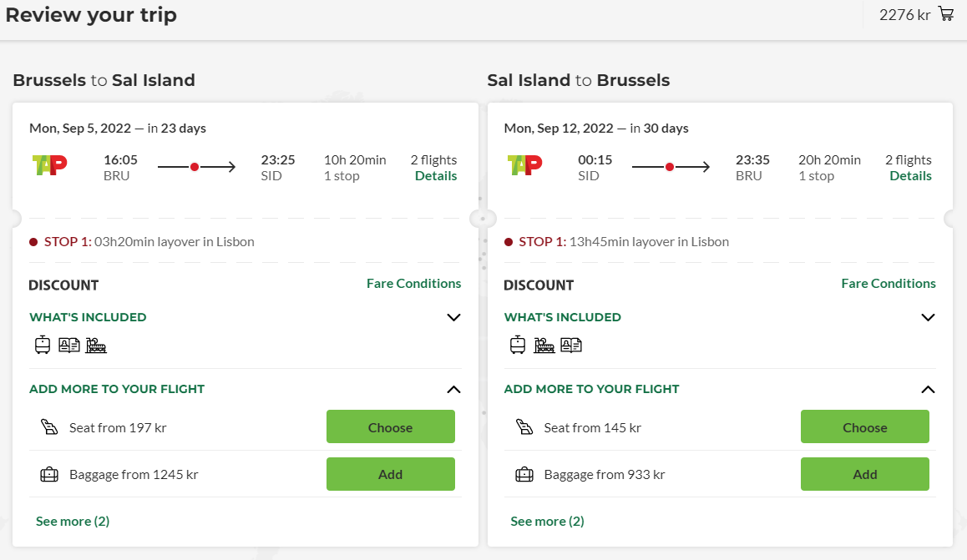Click carry-on bag icon in outbound included items
The image size is (967, 560).
point(43,345)
